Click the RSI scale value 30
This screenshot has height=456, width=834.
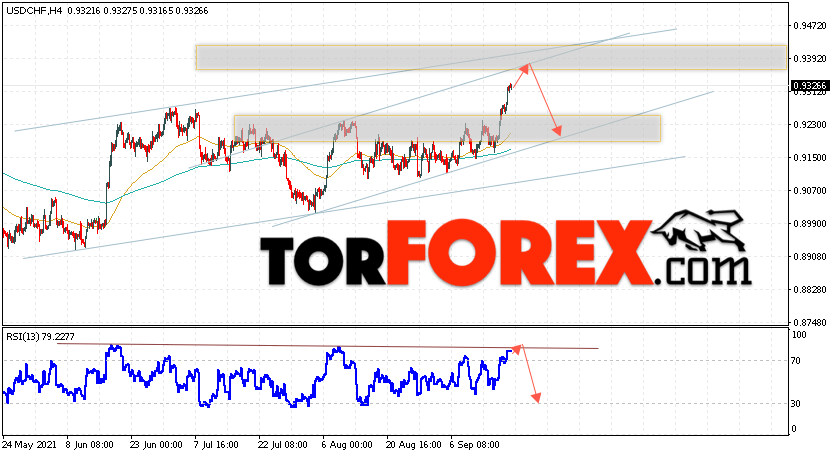coord(796,403)
